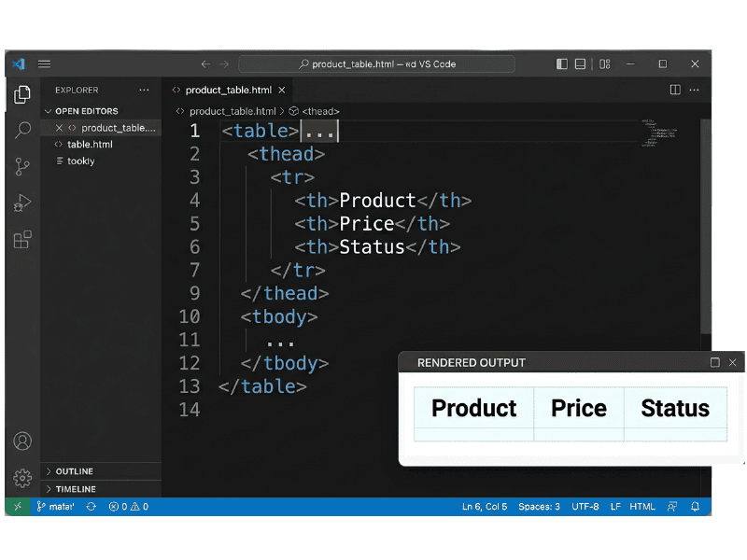This screenshot has height=560, width=747.
Task: Toggle the primary side bar layout icon
Action: pos(562,63)
